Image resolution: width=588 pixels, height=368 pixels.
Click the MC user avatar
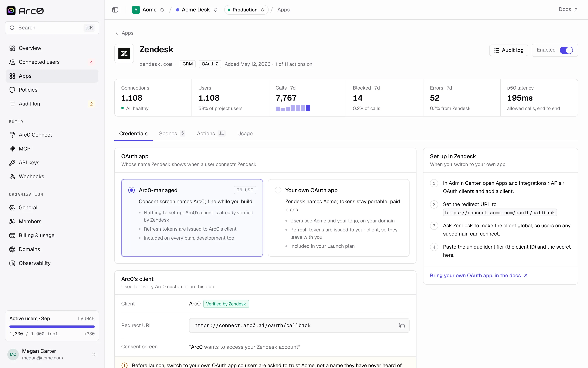tap(13, 354)
